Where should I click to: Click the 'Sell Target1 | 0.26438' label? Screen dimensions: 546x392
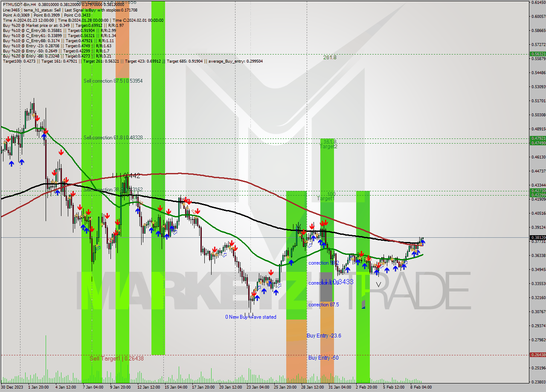click(116, 358)
